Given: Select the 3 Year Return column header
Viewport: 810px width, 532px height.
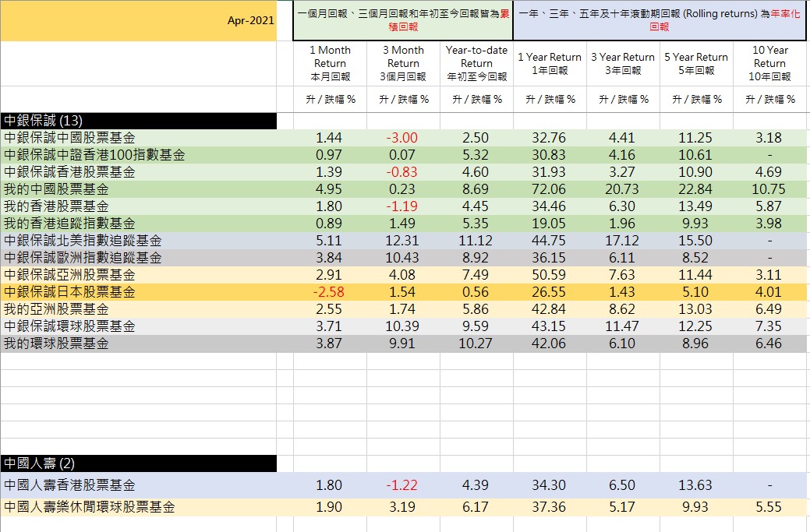Looking at the screenshot, I should (x=624, y=63).
